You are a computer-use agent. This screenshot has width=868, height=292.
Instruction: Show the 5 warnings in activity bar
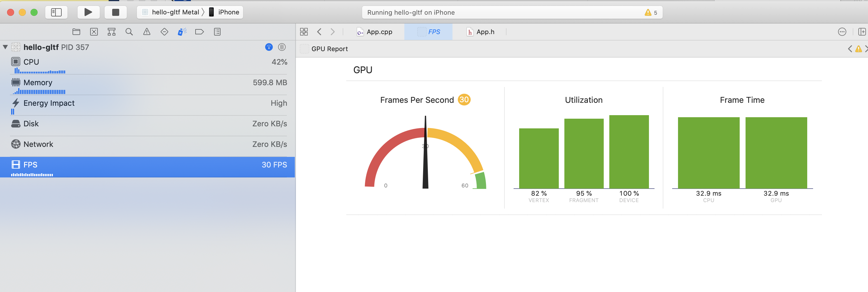(x=651, y=12)
